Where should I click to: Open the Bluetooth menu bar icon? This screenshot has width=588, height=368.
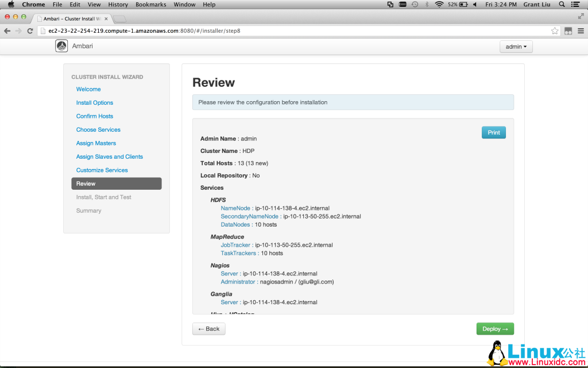426,4
